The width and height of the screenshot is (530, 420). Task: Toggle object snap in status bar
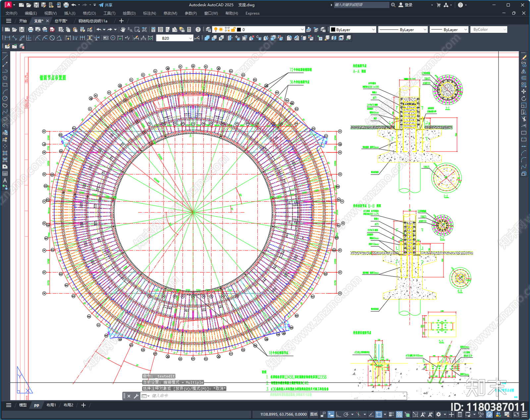(x=379, y=414)
